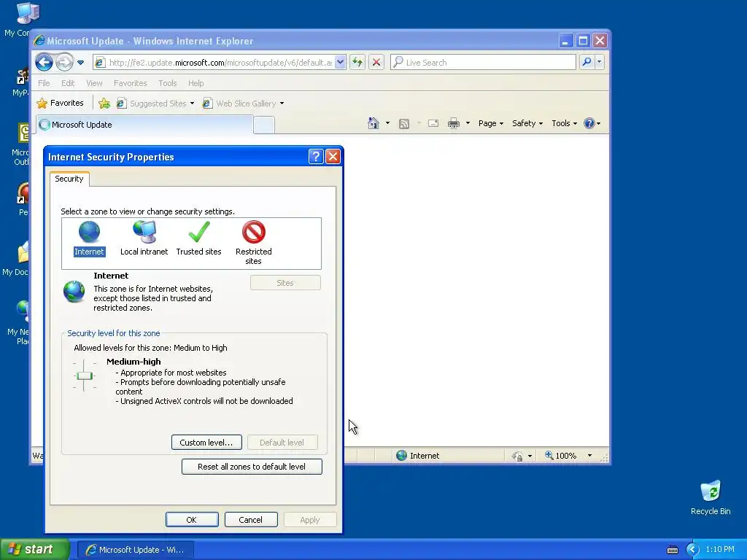Screen dimensions: 747x560
Task: Click the 1:10 PM system clock
Action: pyautogui.click(x=720, y=550)
